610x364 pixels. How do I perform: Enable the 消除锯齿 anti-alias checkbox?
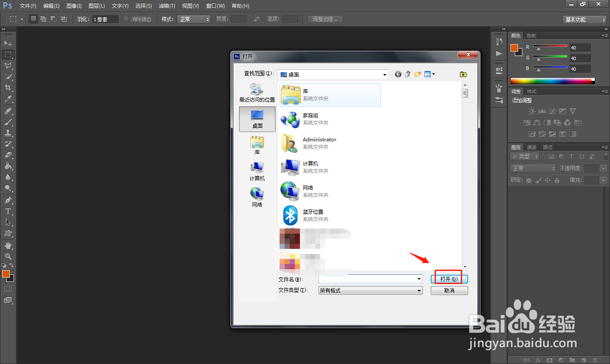(x=126, y=19)
